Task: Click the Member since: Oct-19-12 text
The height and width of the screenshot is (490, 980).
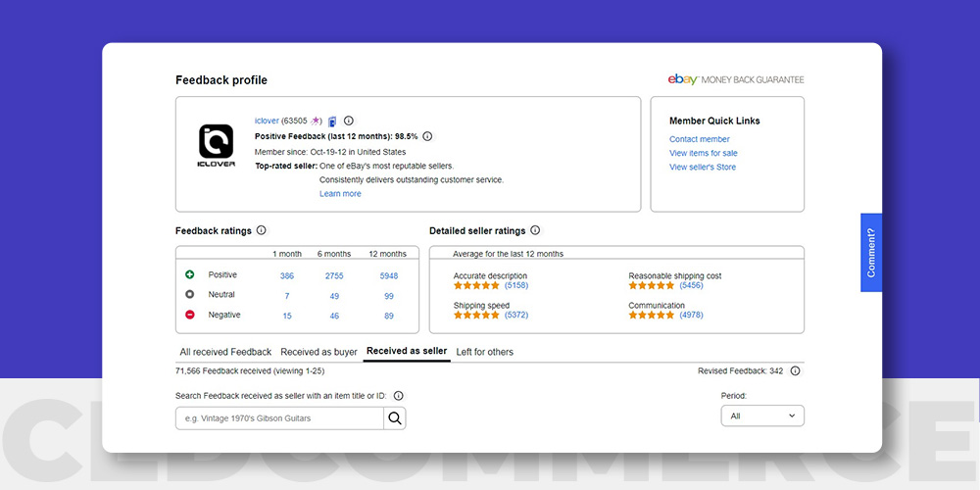Action: (x=330, y=152)
